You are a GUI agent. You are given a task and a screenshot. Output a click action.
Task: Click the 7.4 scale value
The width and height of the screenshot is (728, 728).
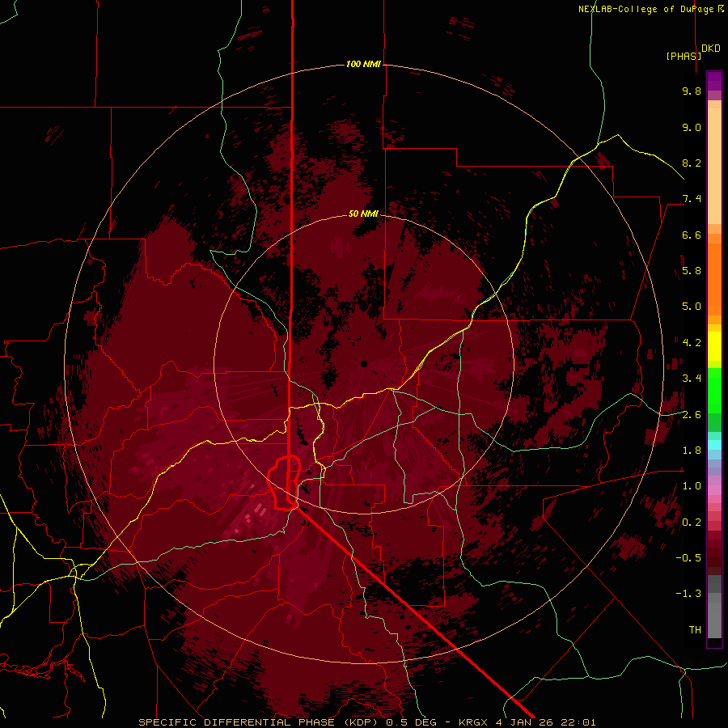coord(692,199)
